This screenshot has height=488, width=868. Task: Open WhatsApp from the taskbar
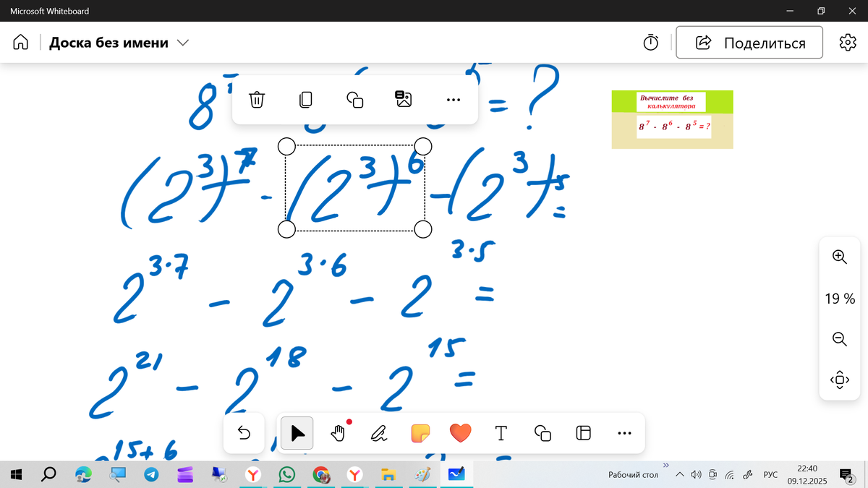coord(287,475)
